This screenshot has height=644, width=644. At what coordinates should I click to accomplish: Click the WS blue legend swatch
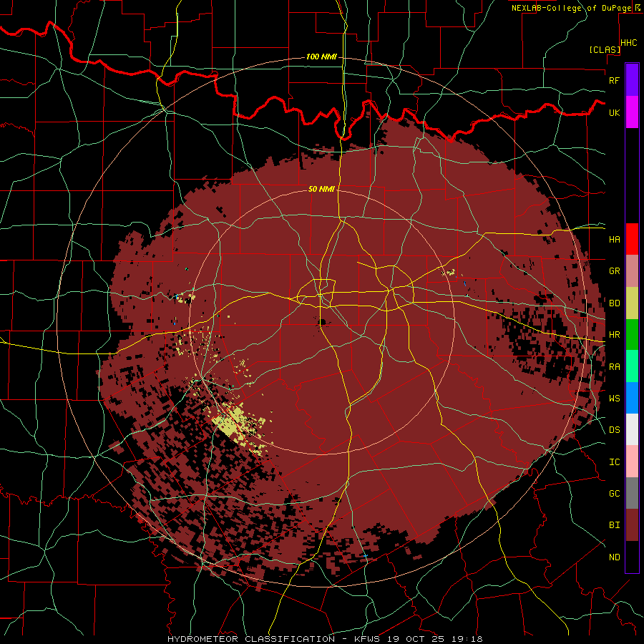[632, 398]
